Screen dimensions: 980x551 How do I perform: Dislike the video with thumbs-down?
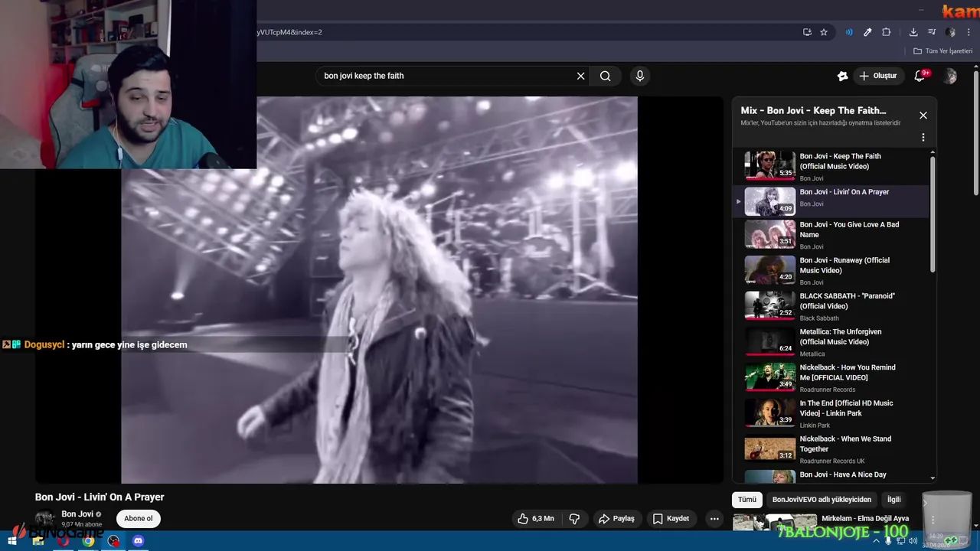[574, 518]
